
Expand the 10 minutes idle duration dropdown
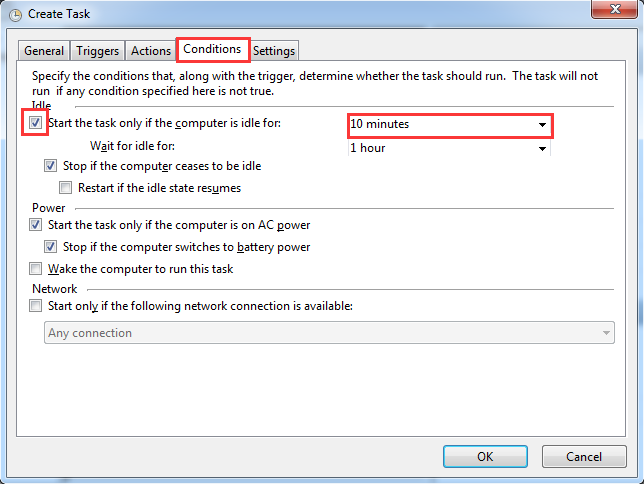pyautogui.click(x=542, y=125)
